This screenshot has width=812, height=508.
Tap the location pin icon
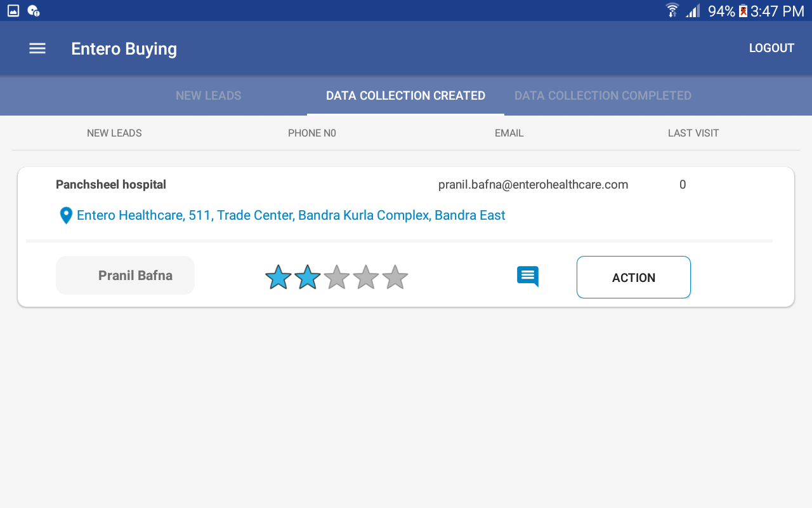[x=66, y=216]
